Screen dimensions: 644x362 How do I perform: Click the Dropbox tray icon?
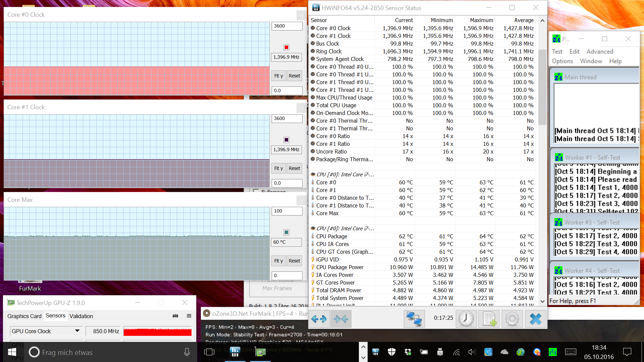pyautogui.click(x=408, y=352)
